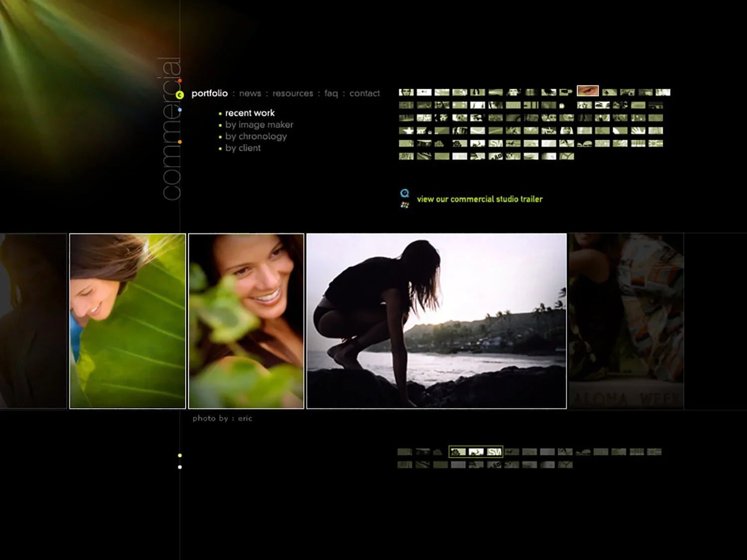The height and width of the screenshot is (560, 747).
Task: Browse the portfolio 'by image maker'
Action: (259, 124)
